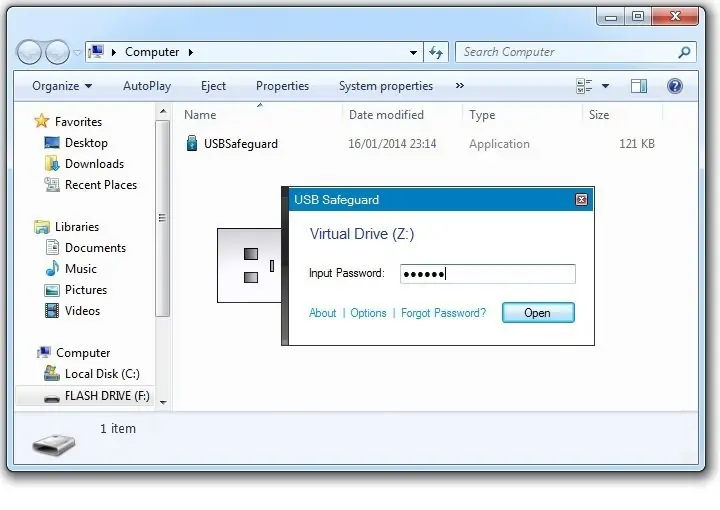
Task: Click the magnifier search icon
Action: point(684,52)
